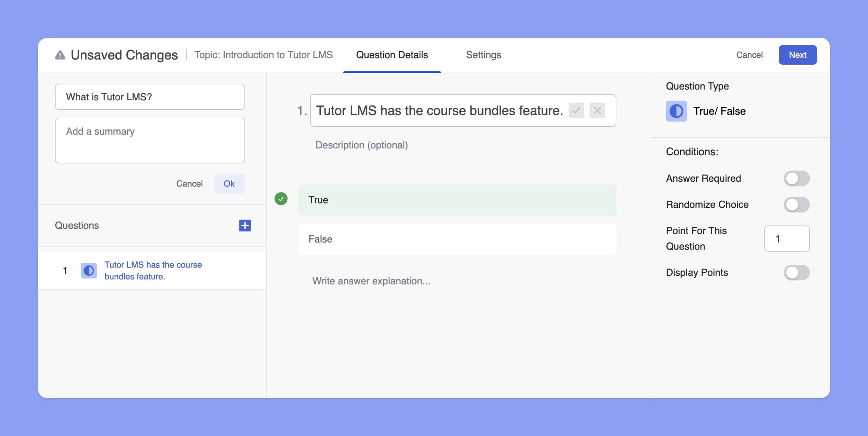The image size is (868, 436).
Task: Click the Unsaved Changes warning triangle icon
Action: coord(60,55)
